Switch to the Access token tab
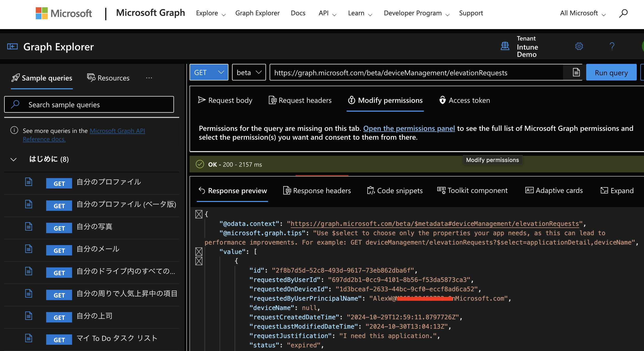This screenshot has width=644, height=351. tap(465, 100)
